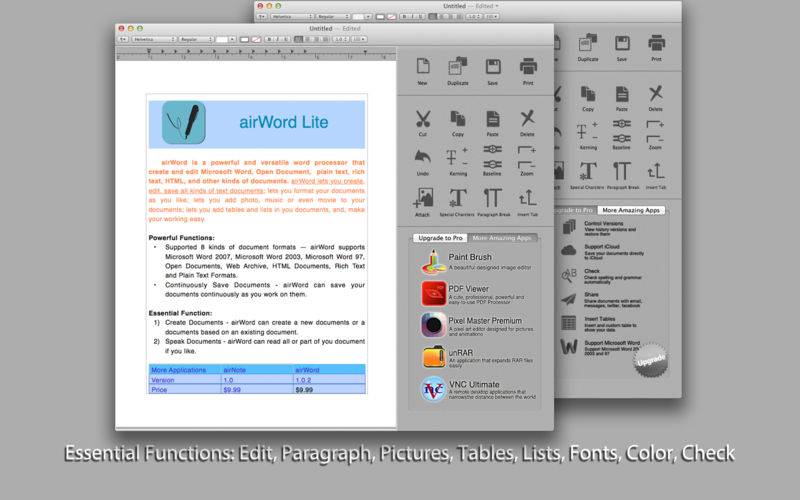This screenshot has height=500, width=800.
Task: Click the Paragraph Break icon in front window
Action: tap(492, 198)
